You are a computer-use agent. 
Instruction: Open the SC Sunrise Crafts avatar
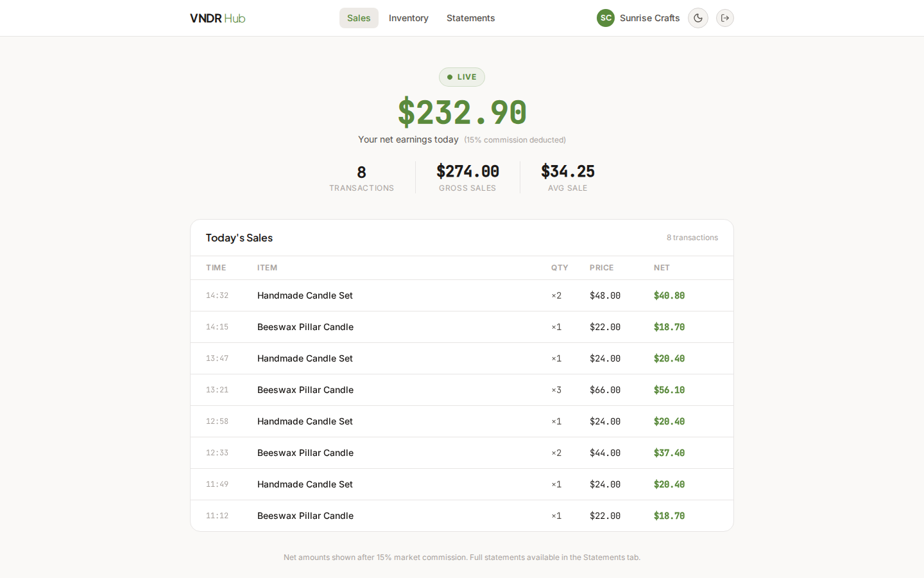click(605, 18)
